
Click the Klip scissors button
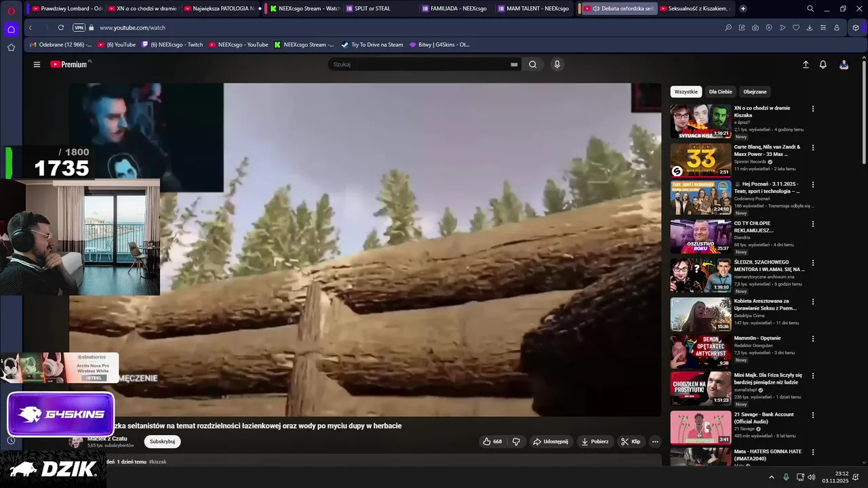click(631, 442)
